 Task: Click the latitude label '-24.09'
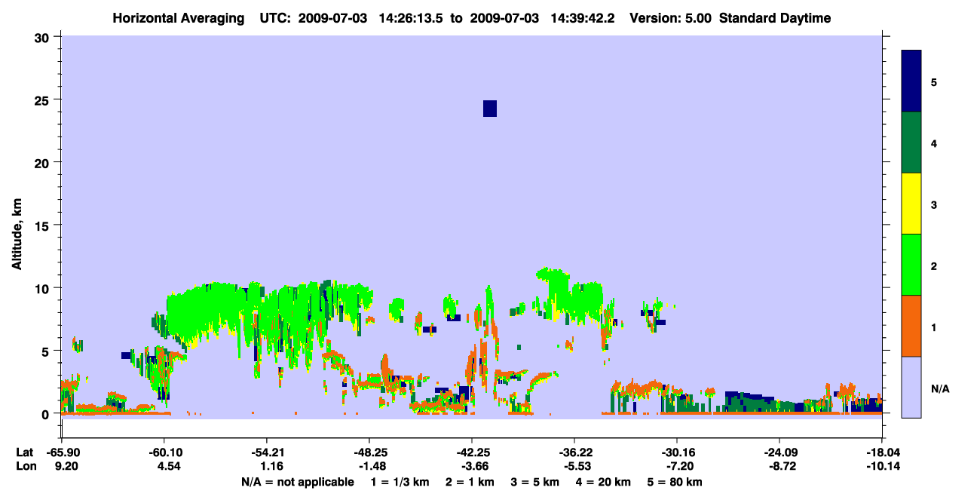[779, 452]
